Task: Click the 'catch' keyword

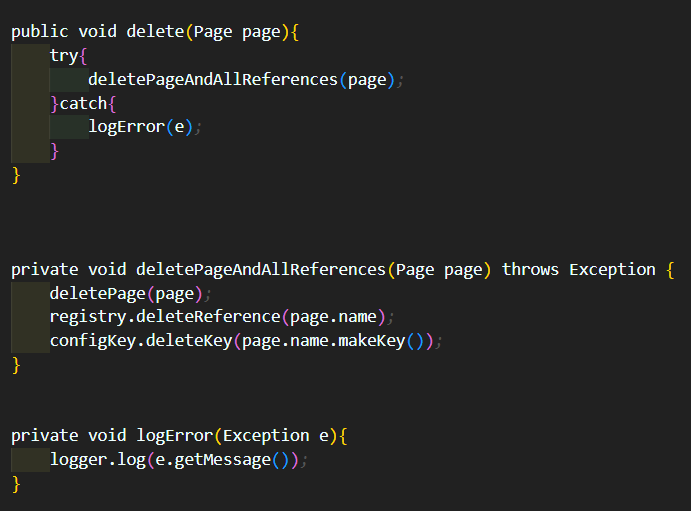Action: 83,104
